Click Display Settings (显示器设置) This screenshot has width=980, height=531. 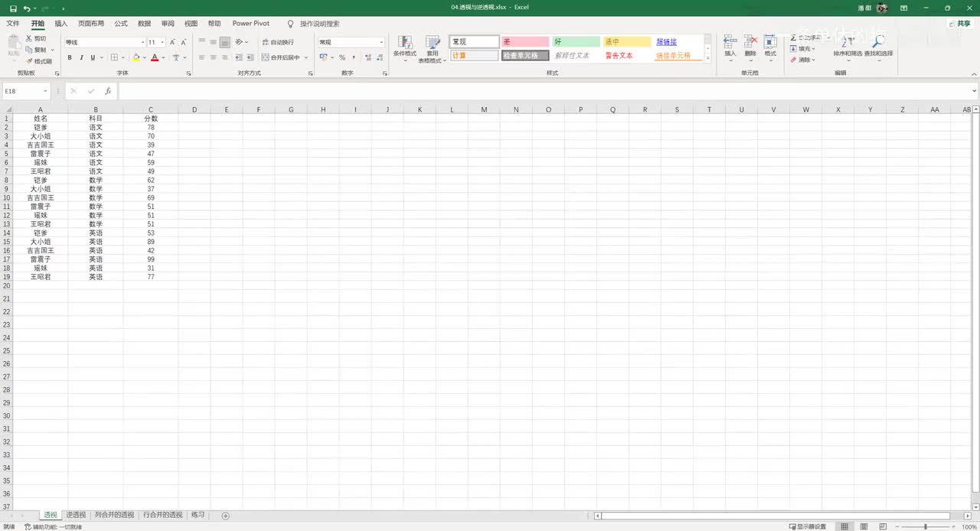point(807,526)
